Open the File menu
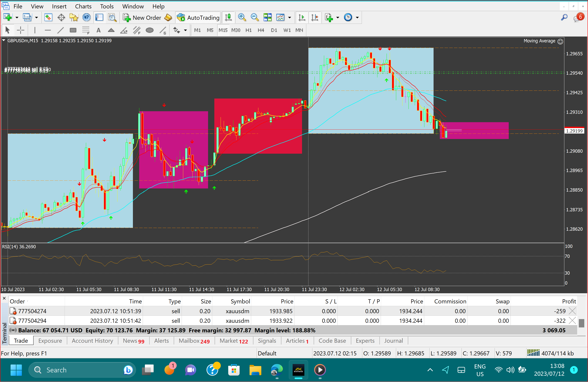The image size is (588, 382). tap(18, 6)
